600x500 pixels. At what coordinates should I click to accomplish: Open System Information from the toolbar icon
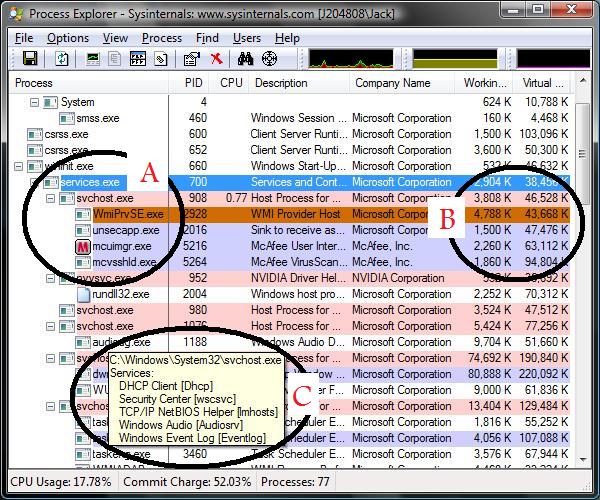(x=93, y=59)
